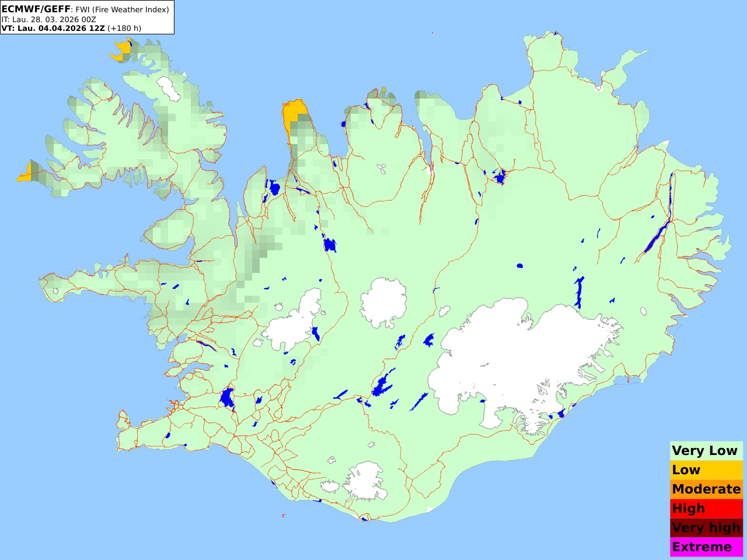The width and height of the screenshot is (747, 560).
Task: Click the 'IT: Lau. 28. 03. 2026 00Z' line
Action: [48, 19]
